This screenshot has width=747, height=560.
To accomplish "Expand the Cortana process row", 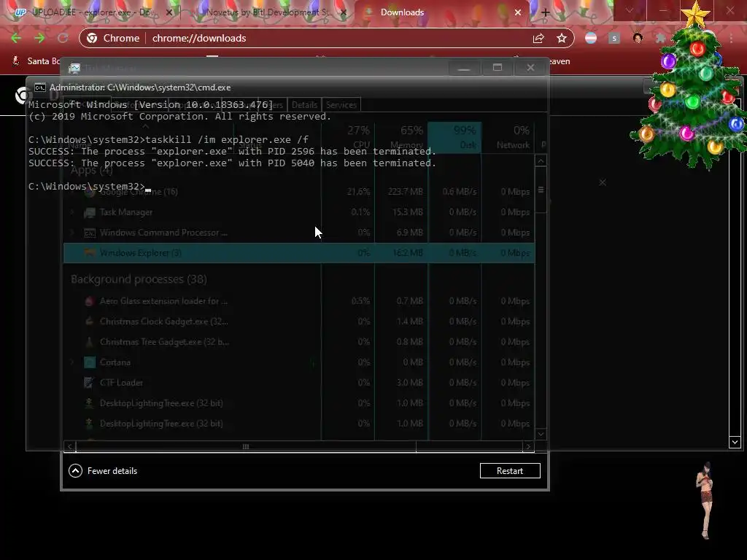I will pos(72,362).
